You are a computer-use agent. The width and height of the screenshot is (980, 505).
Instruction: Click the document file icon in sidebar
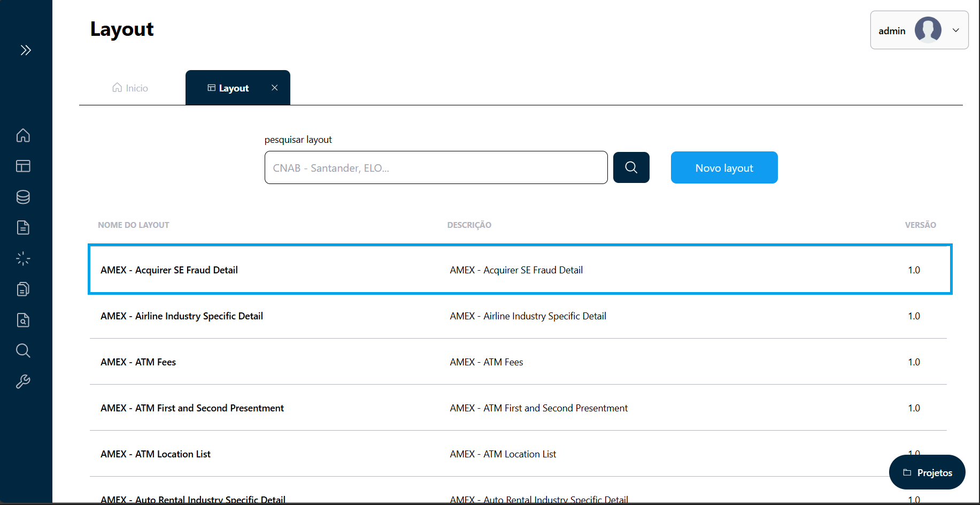coord(23,228)
